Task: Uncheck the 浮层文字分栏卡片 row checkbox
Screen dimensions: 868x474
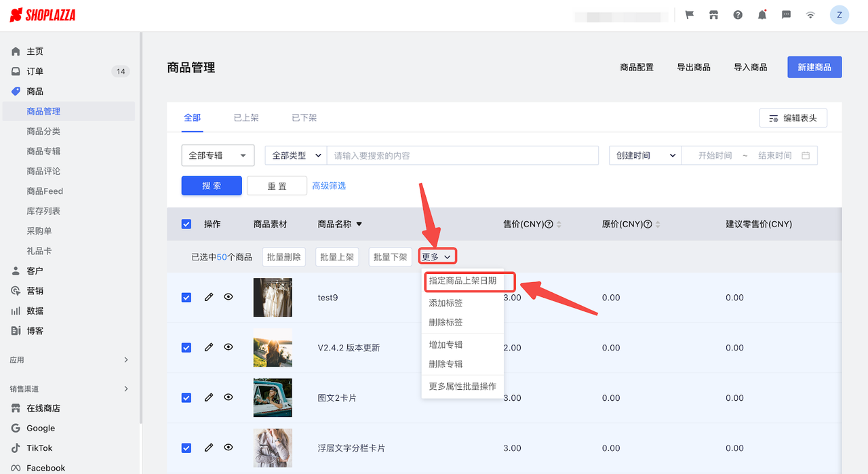Action: tap(186, 448)
